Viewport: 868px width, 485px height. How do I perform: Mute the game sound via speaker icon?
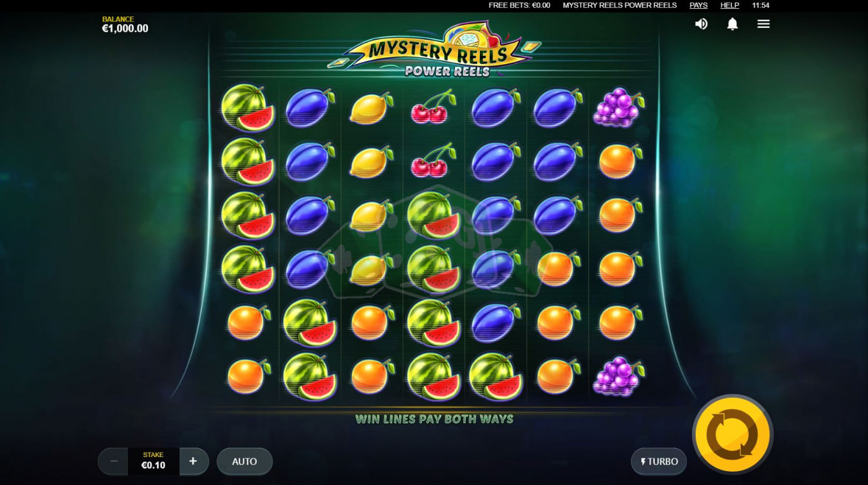(701, 24)
